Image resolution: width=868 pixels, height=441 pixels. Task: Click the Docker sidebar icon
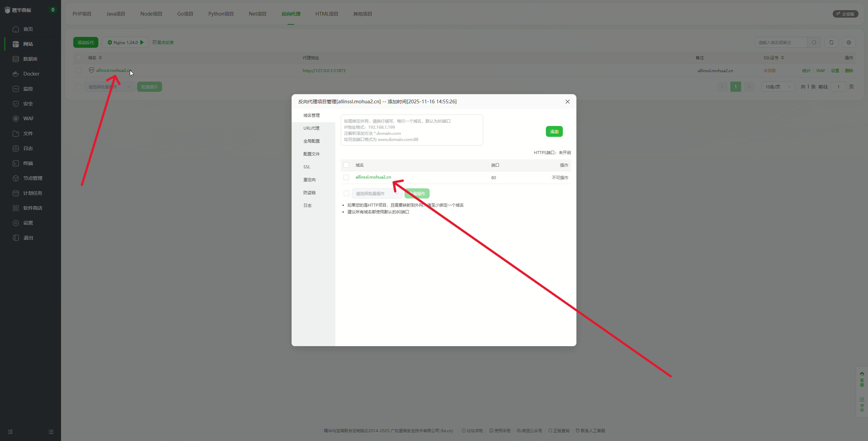point(16,74)
